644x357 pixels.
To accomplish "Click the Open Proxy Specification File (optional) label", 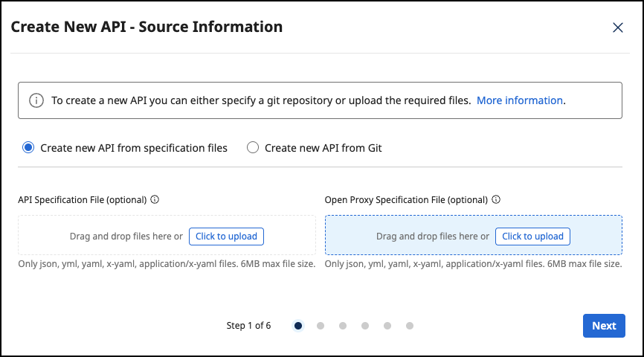I will tap(406, 200).
